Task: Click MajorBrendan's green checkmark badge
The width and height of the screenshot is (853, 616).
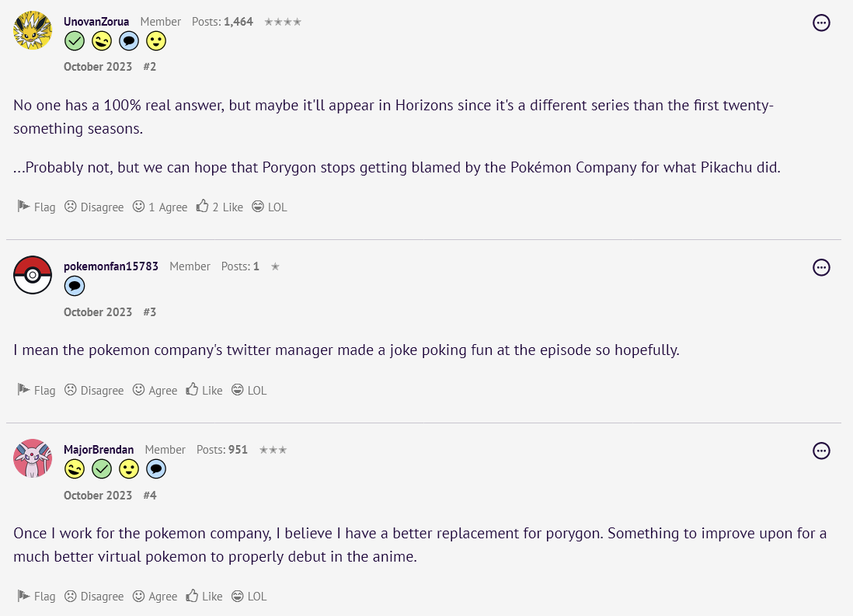Action: [102, 469]
